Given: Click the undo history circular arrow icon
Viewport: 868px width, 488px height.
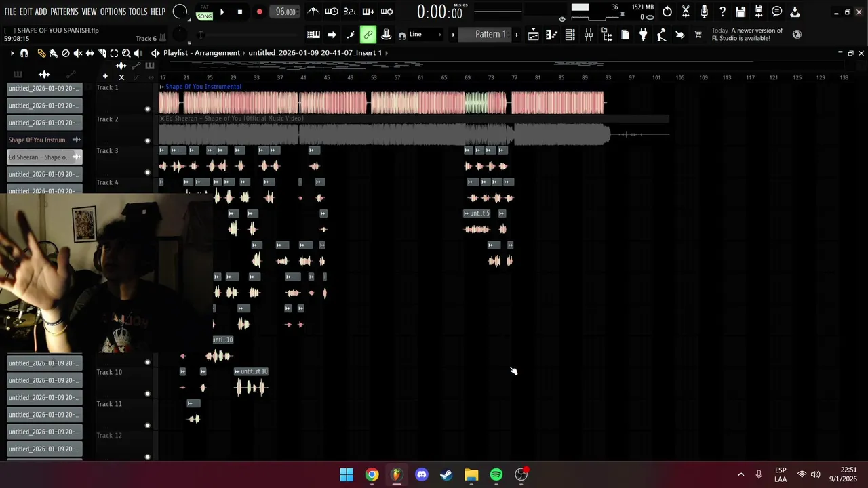Looking at the screenshot, I should 667,12.
